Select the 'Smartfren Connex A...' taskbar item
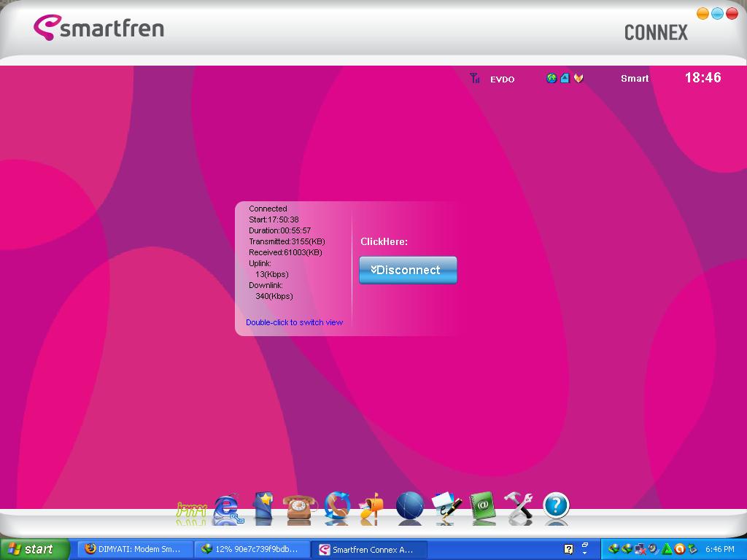This screenshot has height=560, width=747. pos(368,550)
